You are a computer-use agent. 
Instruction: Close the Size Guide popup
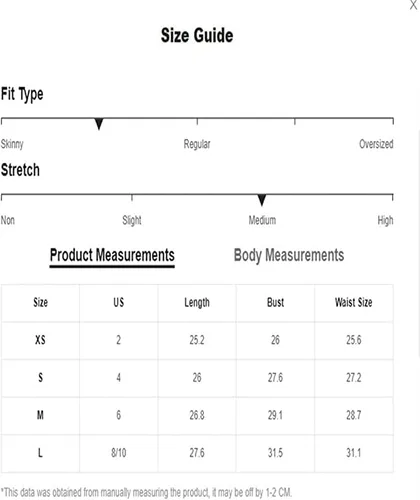tap(413, 5)
